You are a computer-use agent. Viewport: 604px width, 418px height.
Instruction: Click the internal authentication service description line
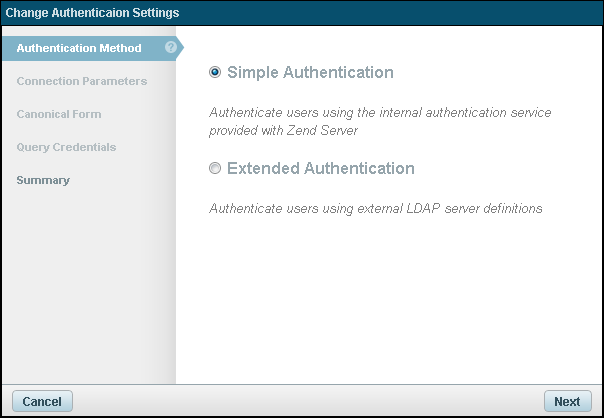[x=380, y=113]
